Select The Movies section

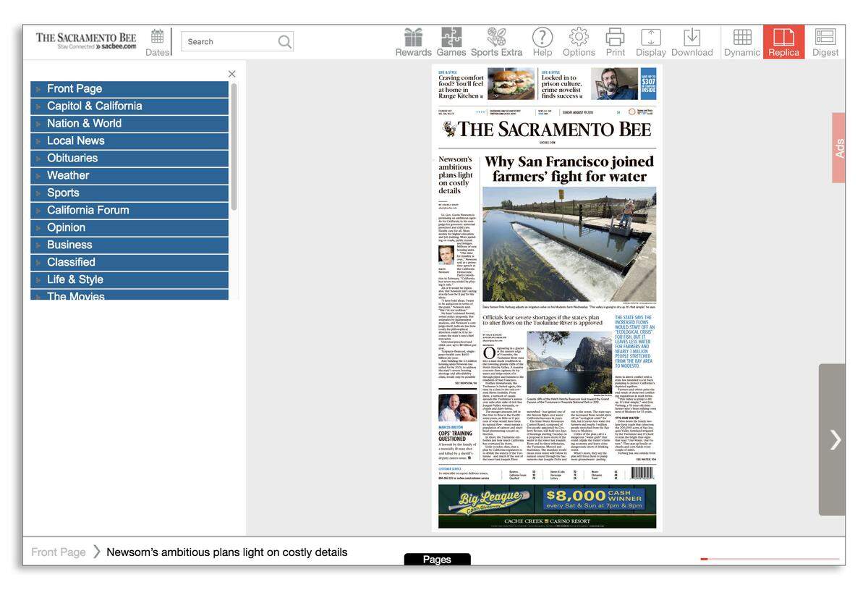[129, 295]
